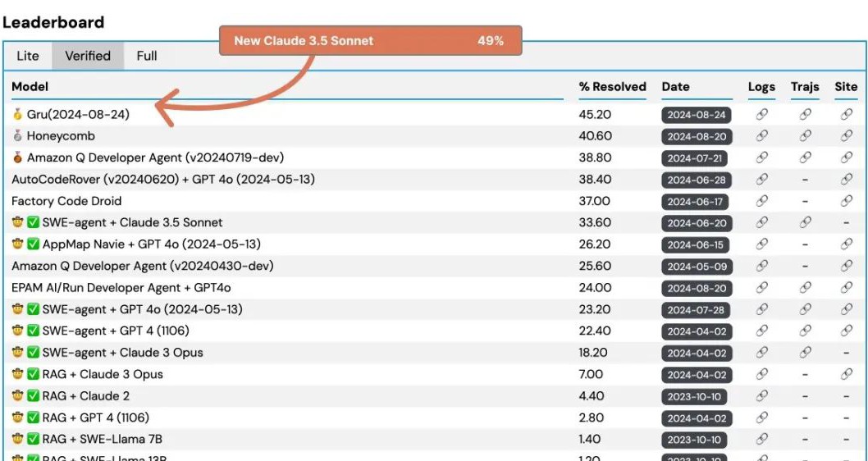The image size is (868, 461).
Task: Click the 33.60 resolved value
Action: [595, 222]
